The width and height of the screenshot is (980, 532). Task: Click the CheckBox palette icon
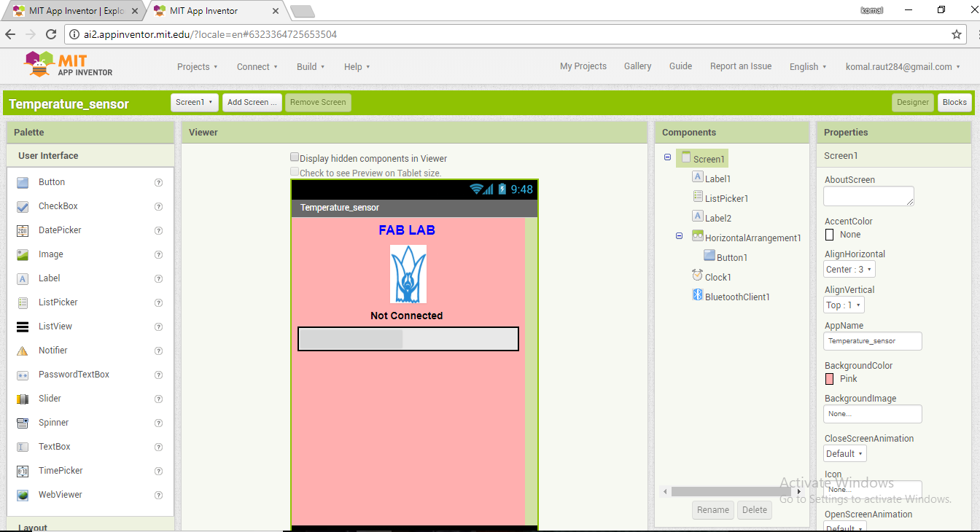click(23, 206)
